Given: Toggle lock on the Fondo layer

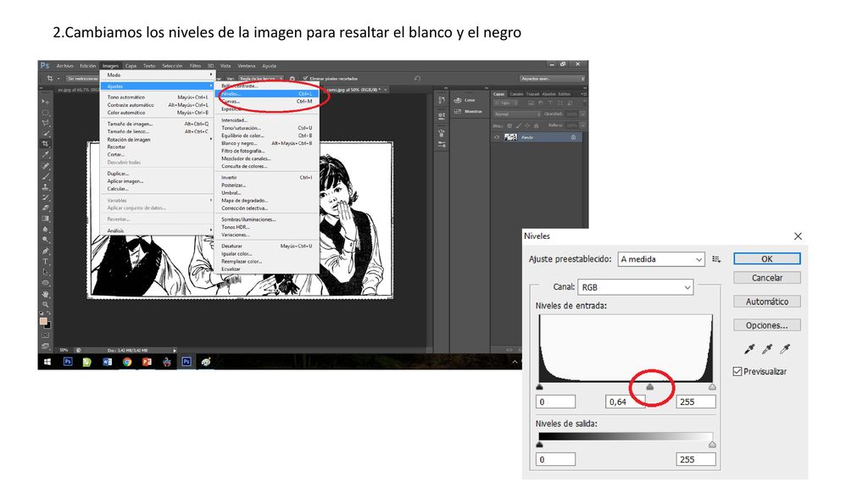Looking at the screenshot, I should point(574,137).
